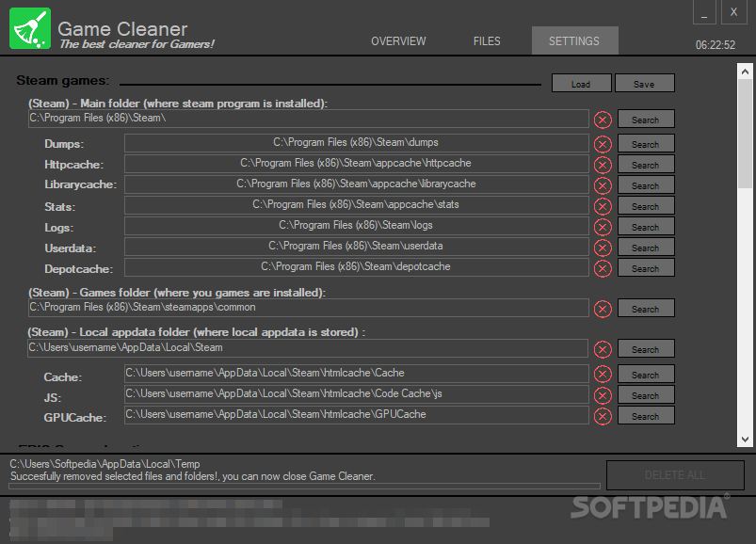Search for the Dumps folder

pos(646,144)
